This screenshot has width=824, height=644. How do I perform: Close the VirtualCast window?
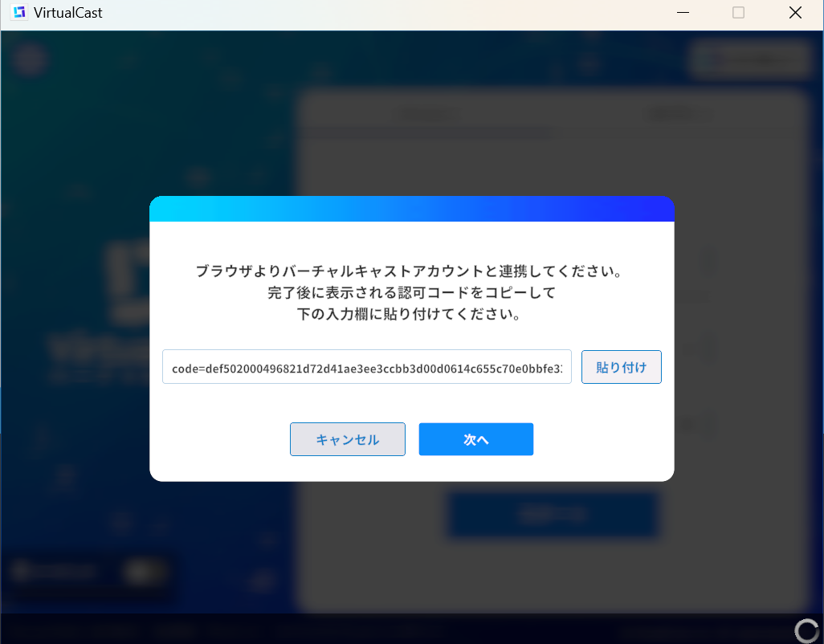(x=795, y=13)
